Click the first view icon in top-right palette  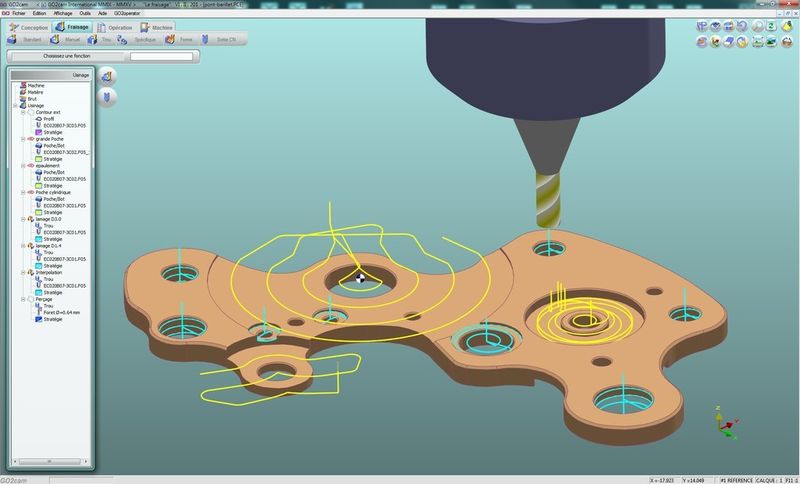click(702, 26)
